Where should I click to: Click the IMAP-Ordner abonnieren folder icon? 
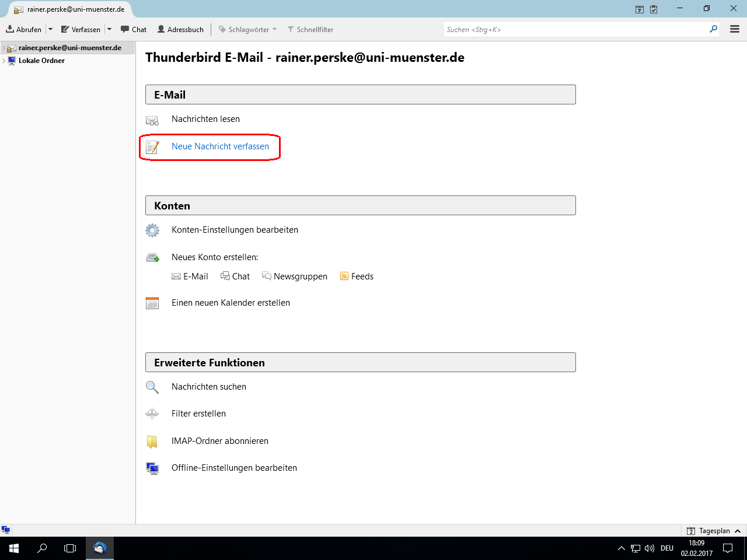tap(152, 442)
